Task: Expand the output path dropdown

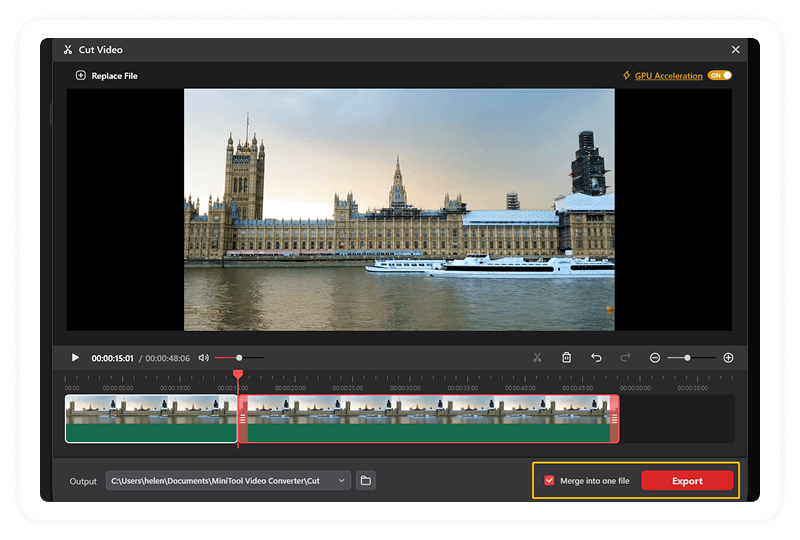Action: pos(341,481)
